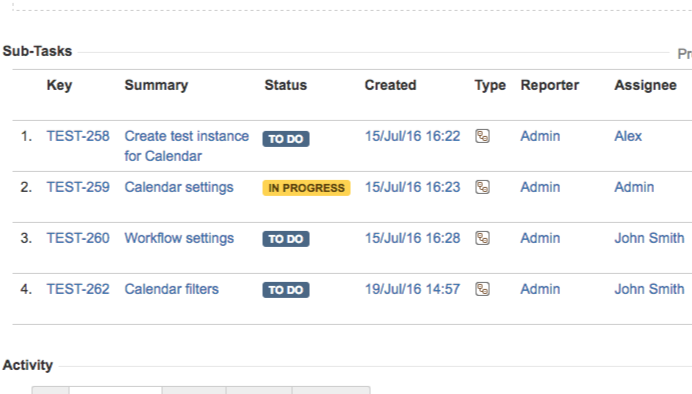The image size is (692, 394).
Task: Select created date 15/Jul/16 16:23
Action: (x=412, y=187)
